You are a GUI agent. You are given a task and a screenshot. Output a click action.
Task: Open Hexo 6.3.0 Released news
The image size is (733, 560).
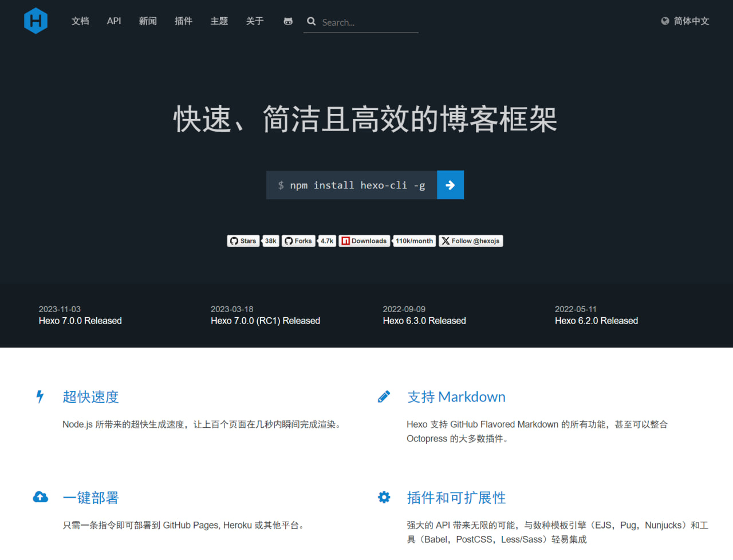(x=424, y=321)
